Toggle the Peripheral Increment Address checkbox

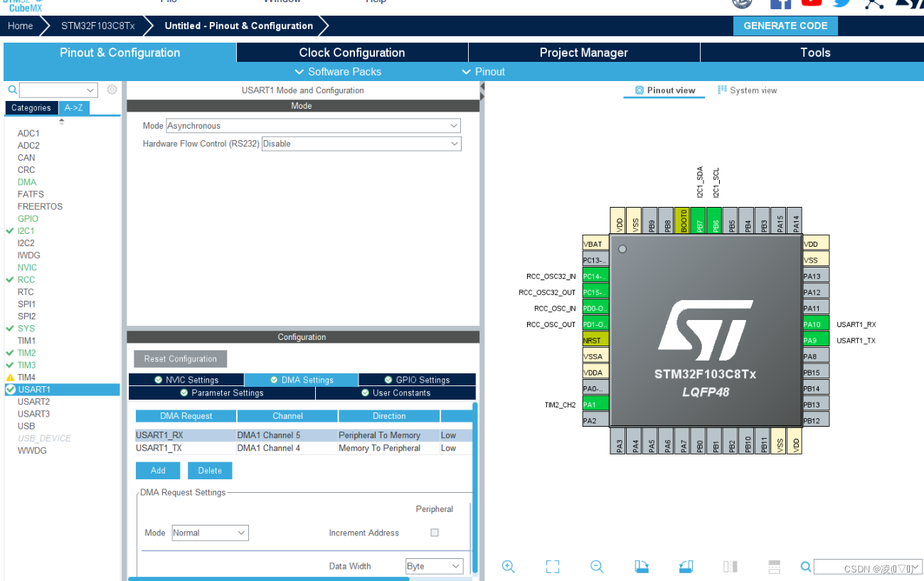click(x=435, y=533)
